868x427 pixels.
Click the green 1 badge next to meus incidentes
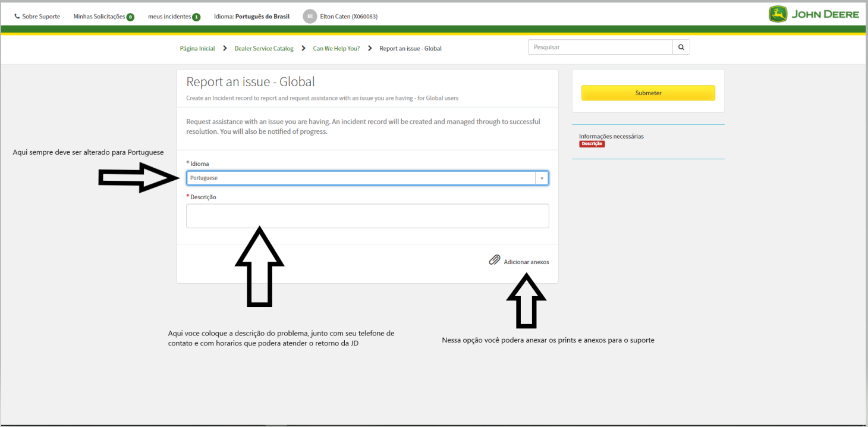pos(196,17)
